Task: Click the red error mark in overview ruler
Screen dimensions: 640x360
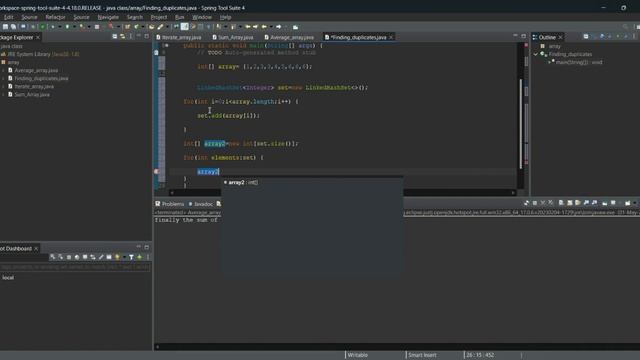Action: [526, 162]
